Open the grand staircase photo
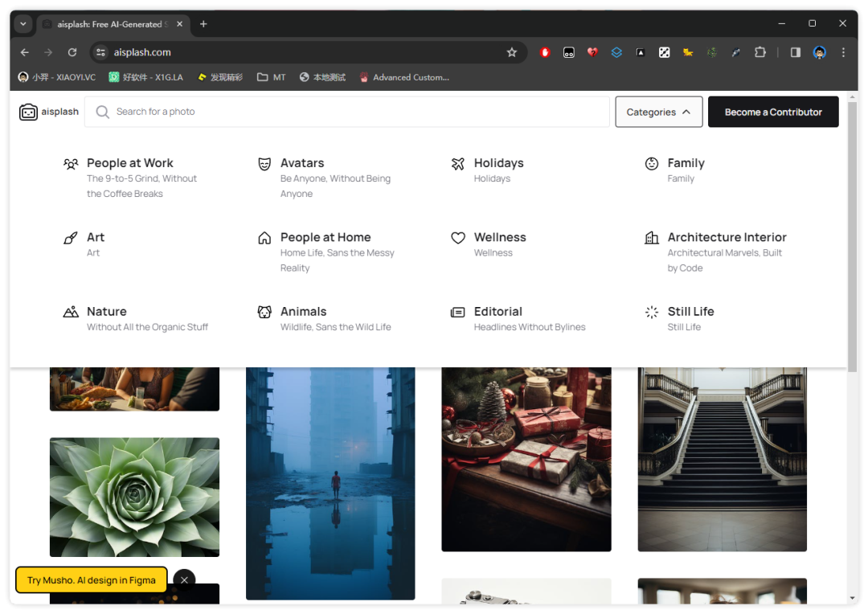The height and width of the screenshot is (614, 868). [722, 459]
